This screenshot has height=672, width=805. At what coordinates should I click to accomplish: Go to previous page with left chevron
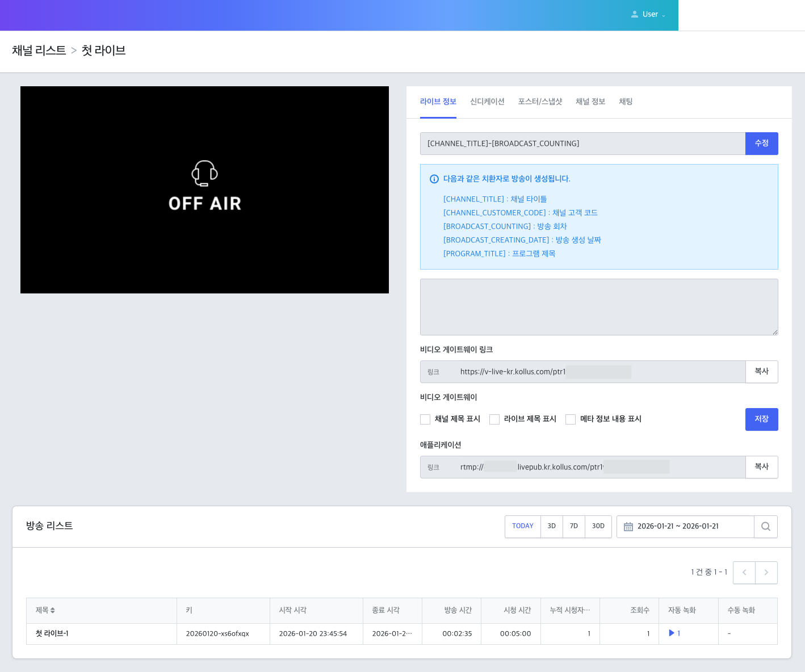[744, 573]
